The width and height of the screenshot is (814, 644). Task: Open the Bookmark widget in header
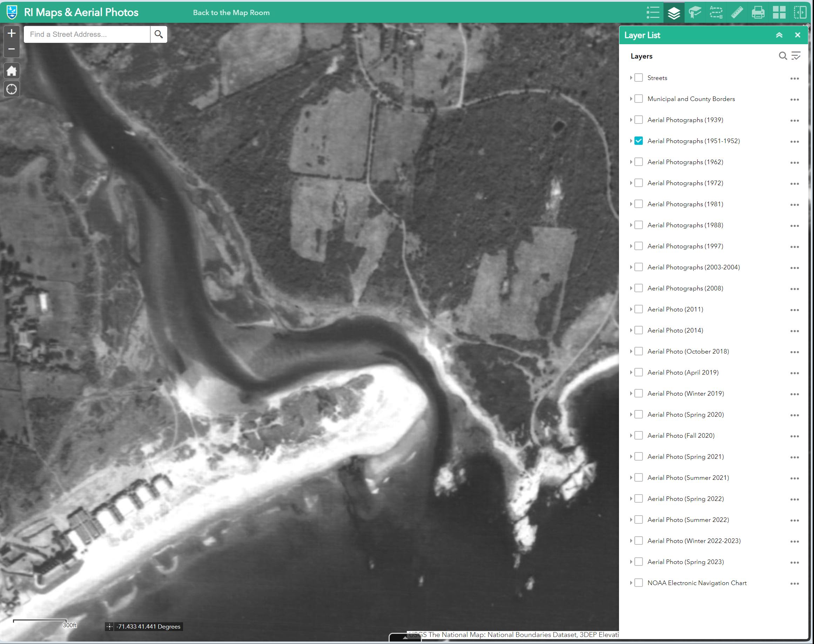(694, 12)
